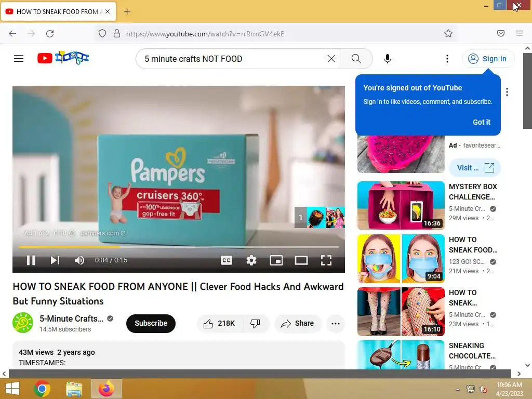The image size is (532, 399).
Task: Select the HOW TO SNEAK FOOD tab
Action: click(x=59, y=11)
